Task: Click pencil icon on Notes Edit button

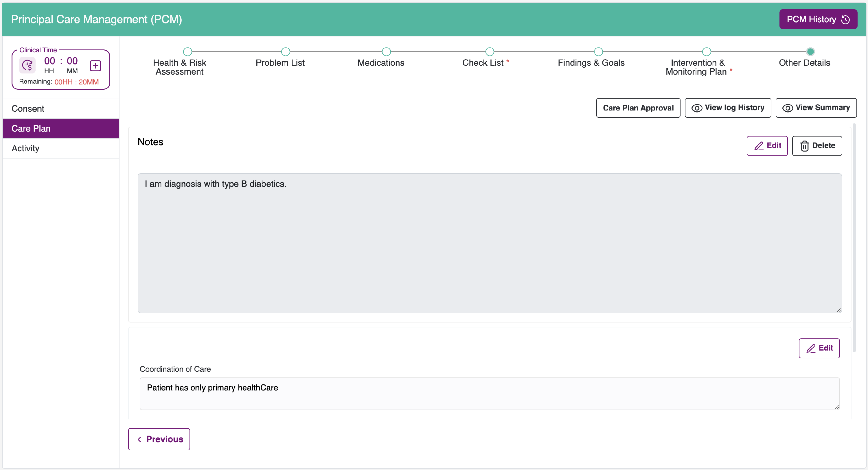Action: 759,146
